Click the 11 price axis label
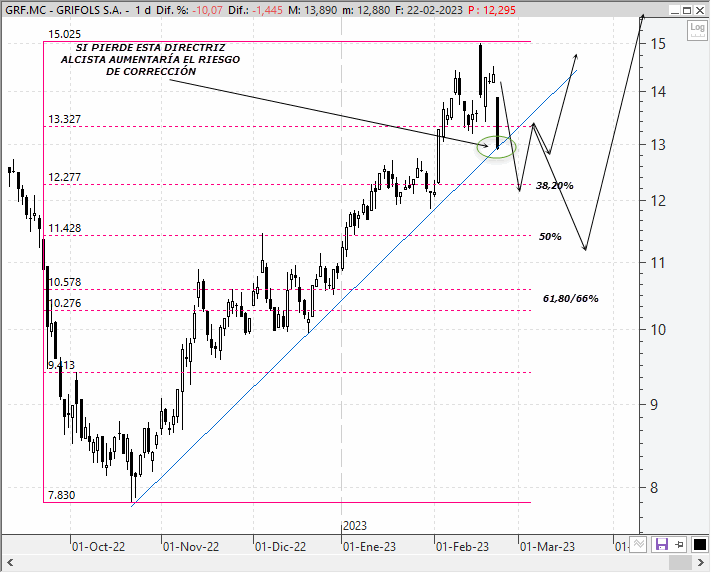Image resolution: width=711 pixels, height=573 pixels. [x=657, y=263]
